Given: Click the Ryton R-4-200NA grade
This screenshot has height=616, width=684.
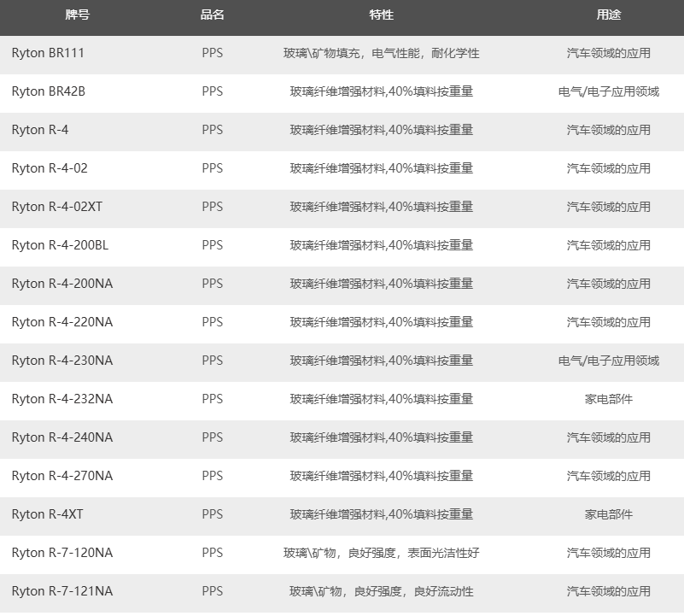Looking at the screenshot, I should coord(61,284).
